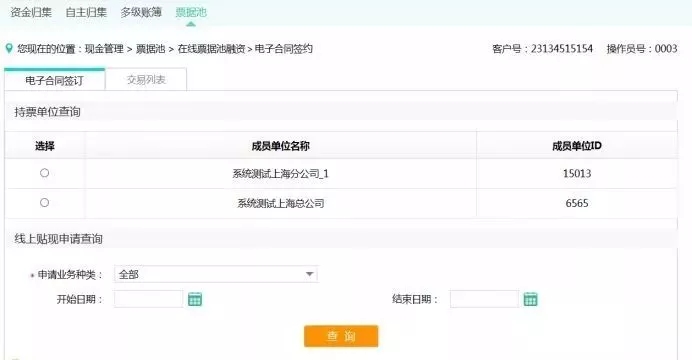692x360 pixels.
Task: Click the 持票单位查询 section heading
Action: [47, 112]
